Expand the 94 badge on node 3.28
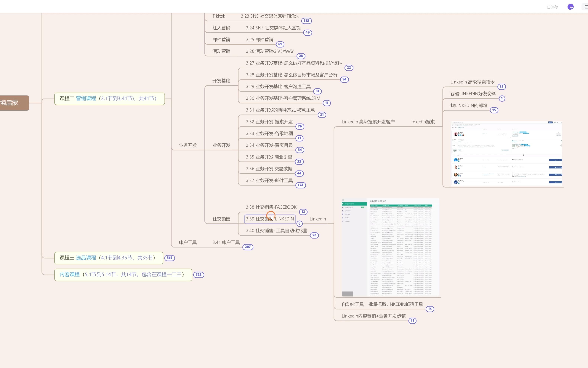This screenshot has height=368, width=588. coord(345,79)
